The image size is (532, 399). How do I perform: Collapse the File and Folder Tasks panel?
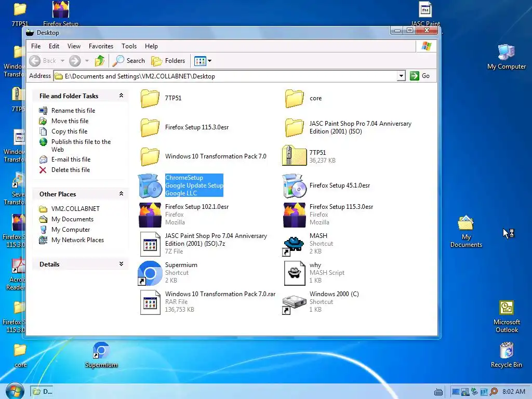(x=121, y=96)
